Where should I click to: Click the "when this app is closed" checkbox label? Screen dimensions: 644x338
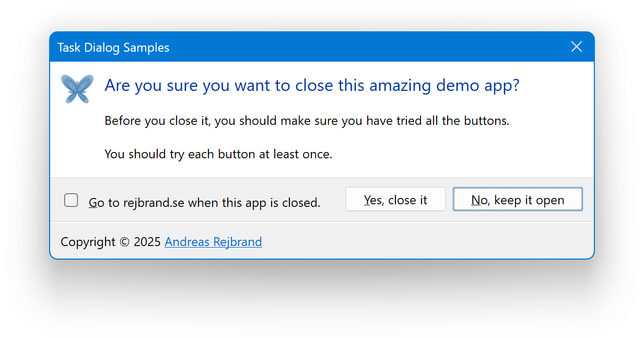[254, 203]
